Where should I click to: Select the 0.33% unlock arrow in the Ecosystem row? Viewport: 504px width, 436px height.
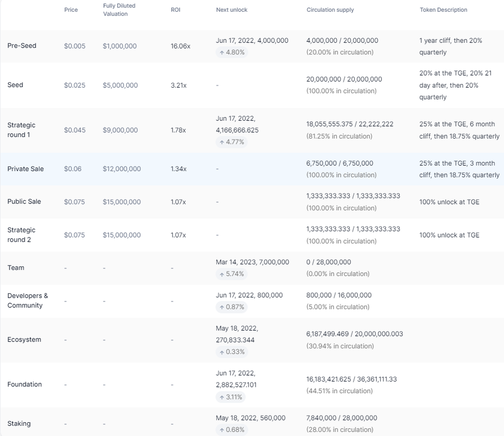click(x=231, y=352)
